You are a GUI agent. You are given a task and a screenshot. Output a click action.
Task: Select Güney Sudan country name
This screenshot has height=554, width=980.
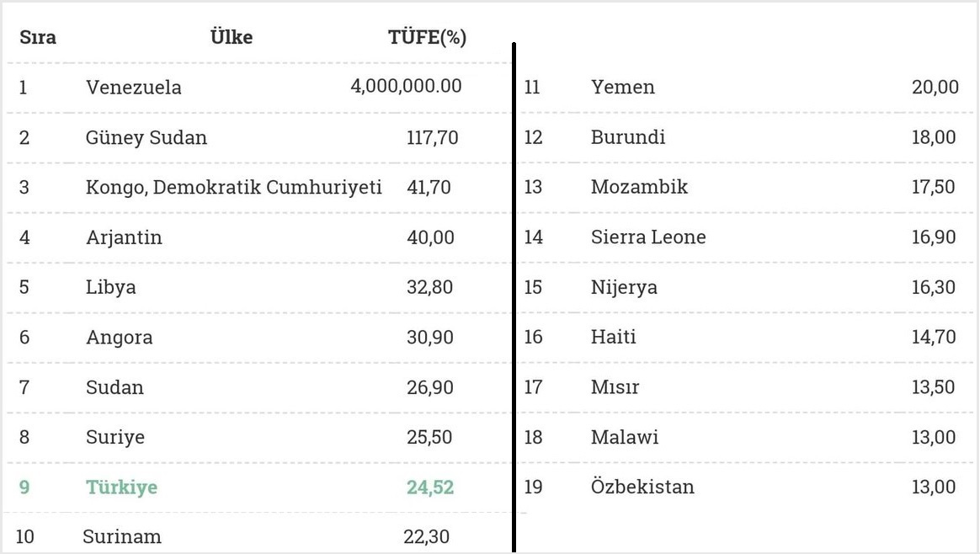(146, 137)
